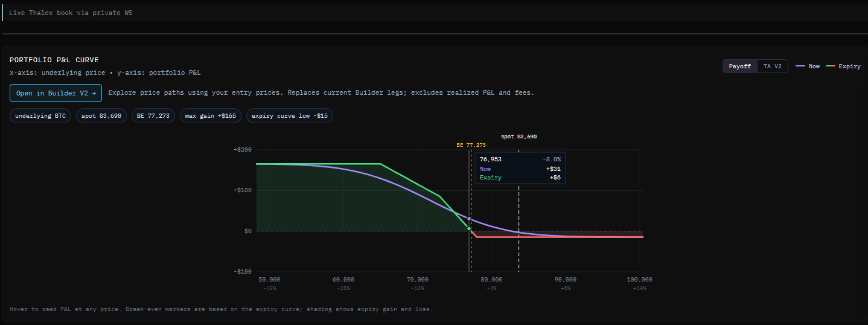The height and width of the screenshot is (325, 868).
Task: Click the $0 y-axis label
Action: coord(247,231)
